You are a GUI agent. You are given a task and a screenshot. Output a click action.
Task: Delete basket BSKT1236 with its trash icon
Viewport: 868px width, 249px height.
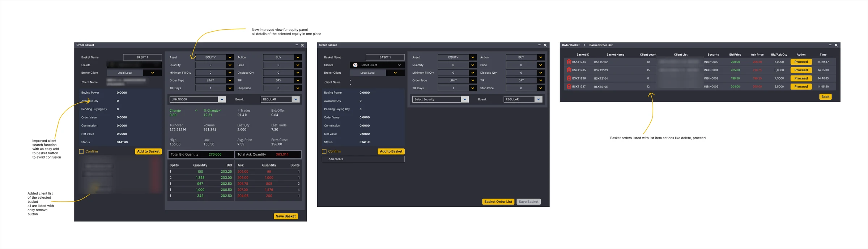pyautogui.click(x=569, y=78)
